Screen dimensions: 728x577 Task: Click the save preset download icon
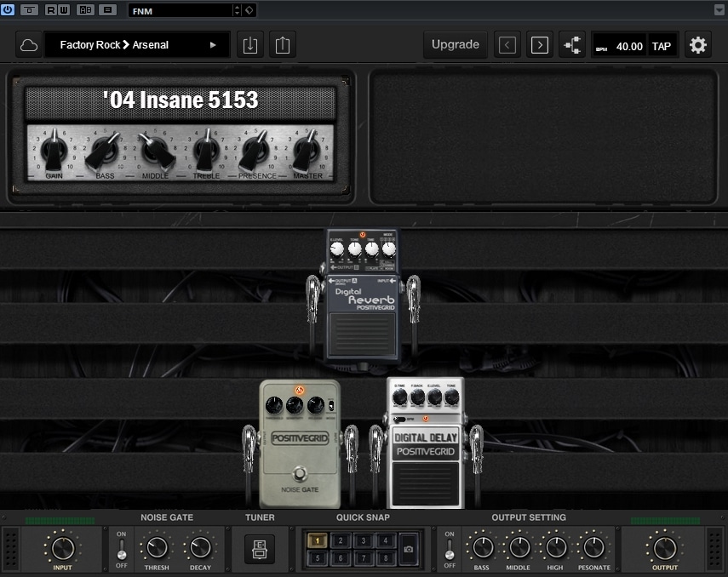tap(250, 45)
